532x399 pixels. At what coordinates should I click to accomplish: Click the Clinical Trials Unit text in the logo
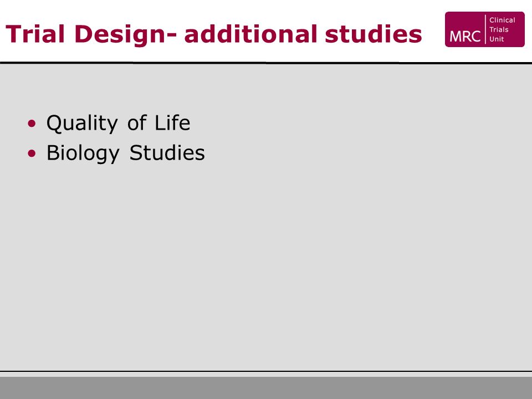pyautogui.click(x=502, y=29)
